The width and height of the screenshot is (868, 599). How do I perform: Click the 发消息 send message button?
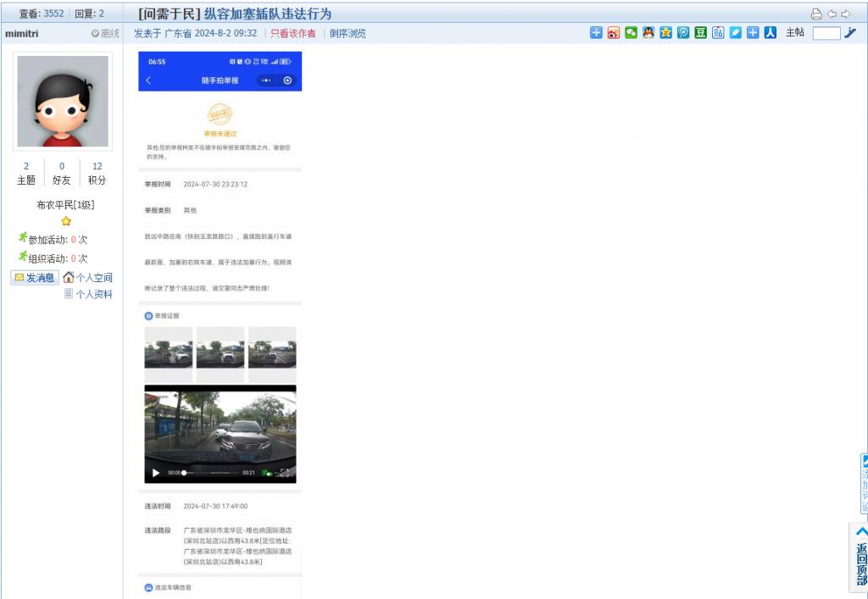[35, 278]
